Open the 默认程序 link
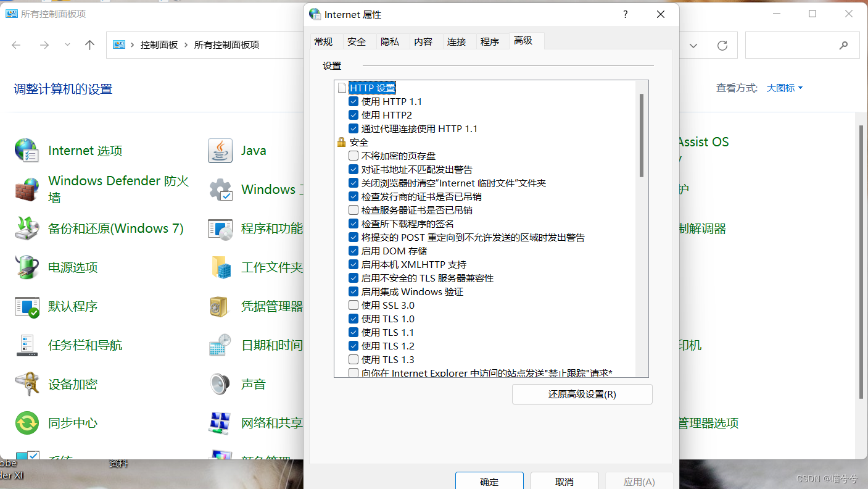This screenshot has height=489, width=868. (x=73, y=306)
